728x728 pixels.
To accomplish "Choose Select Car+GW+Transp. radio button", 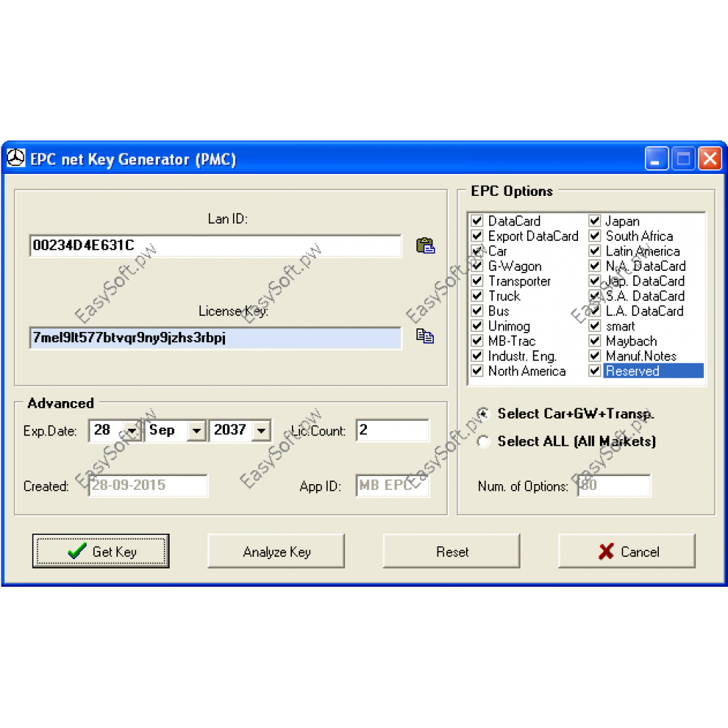I will tap(483, 414).
